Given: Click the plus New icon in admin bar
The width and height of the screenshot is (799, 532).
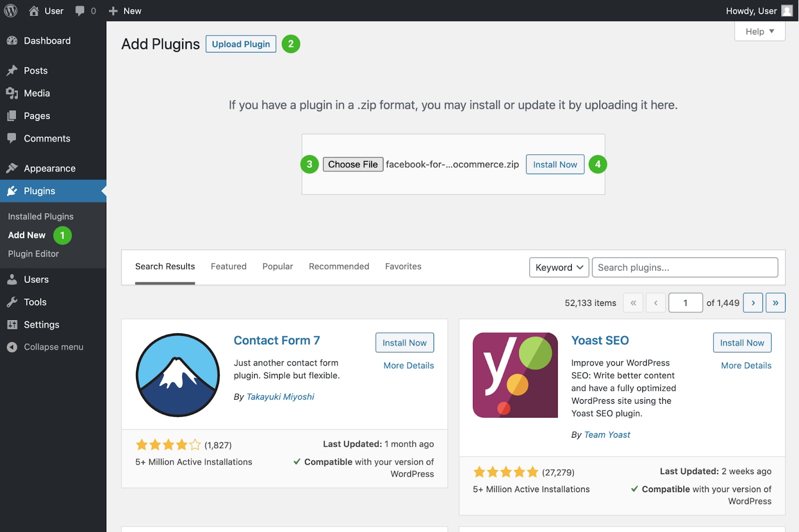Looking at the screenshot, I should (x=113, y=11).
